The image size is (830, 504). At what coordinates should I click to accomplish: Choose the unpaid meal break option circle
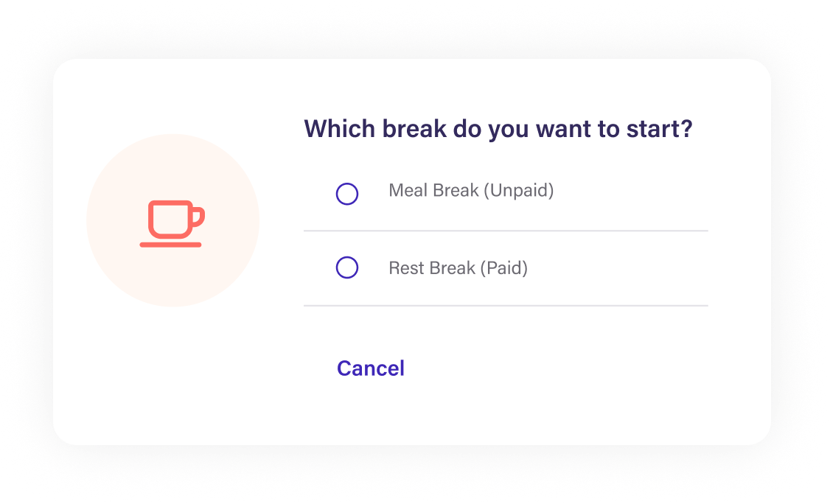click(x=346, y=194)
